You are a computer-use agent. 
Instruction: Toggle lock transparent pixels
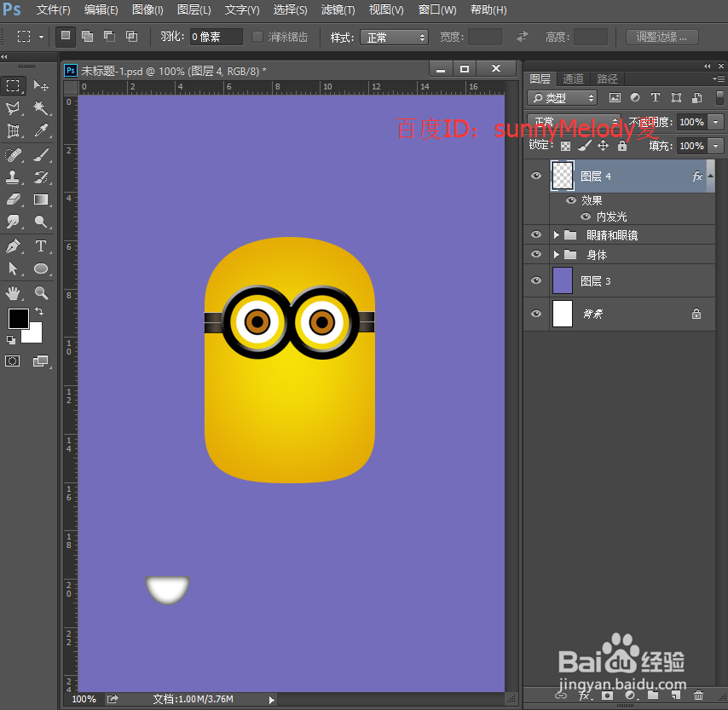(565, 146)
